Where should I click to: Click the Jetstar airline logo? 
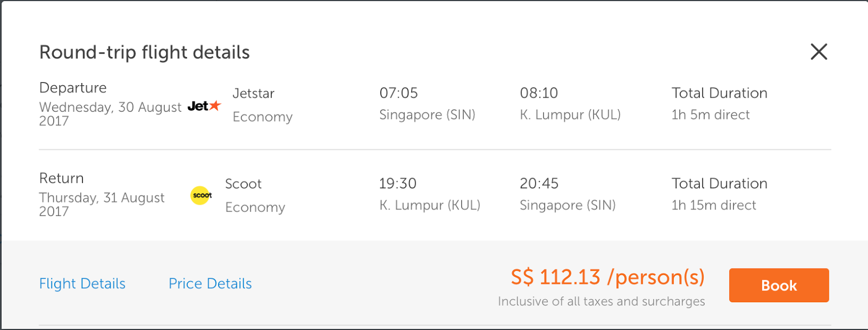pyautogui.click(x=204, y=106)
